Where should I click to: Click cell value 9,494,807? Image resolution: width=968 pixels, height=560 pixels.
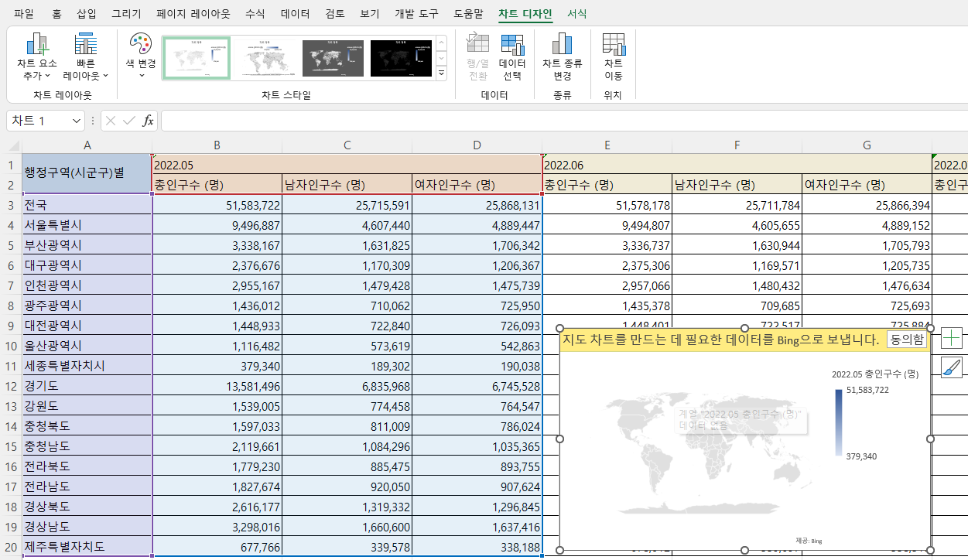click(607, 224)
